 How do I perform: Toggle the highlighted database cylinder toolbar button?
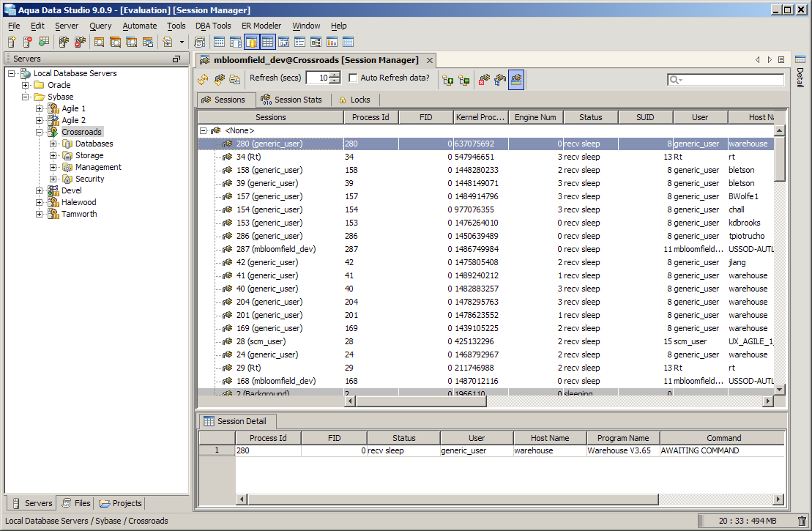pos(252,42)
